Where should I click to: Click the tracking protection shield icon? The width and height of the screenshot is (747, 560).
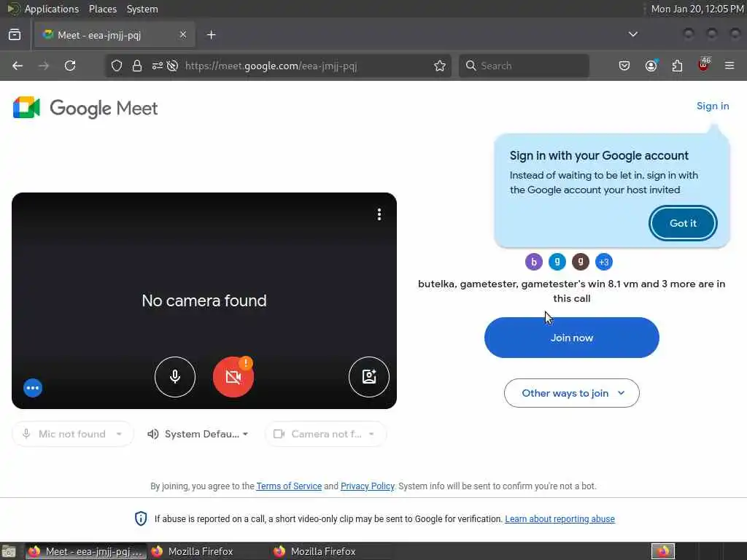click(117, 66)
